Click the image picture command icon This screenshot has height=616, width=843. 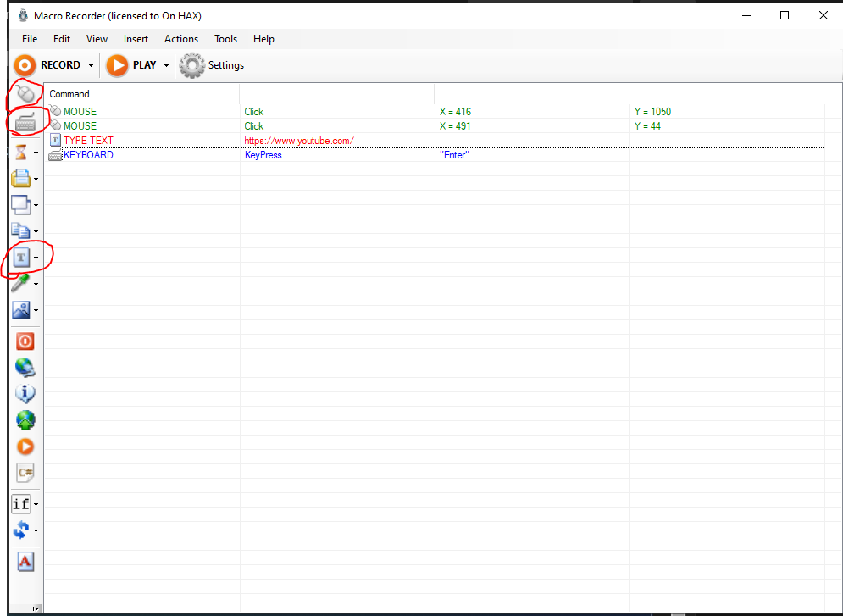point(21,309)
